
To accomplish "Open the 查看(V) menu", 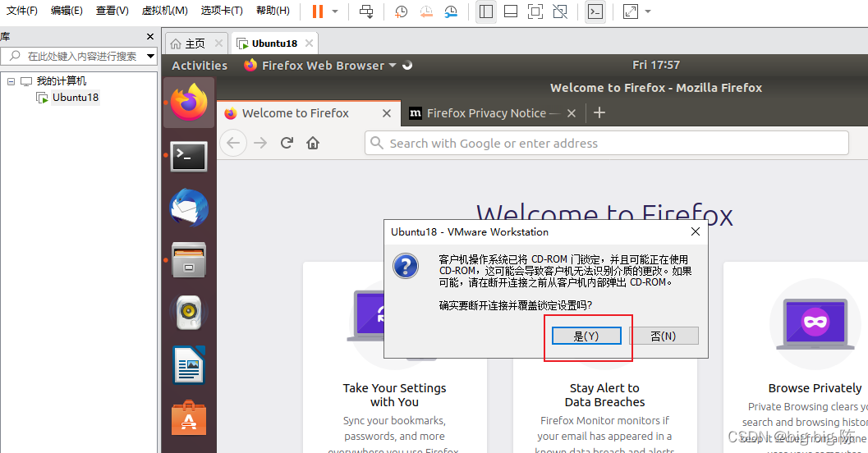I will coord(112,11).
